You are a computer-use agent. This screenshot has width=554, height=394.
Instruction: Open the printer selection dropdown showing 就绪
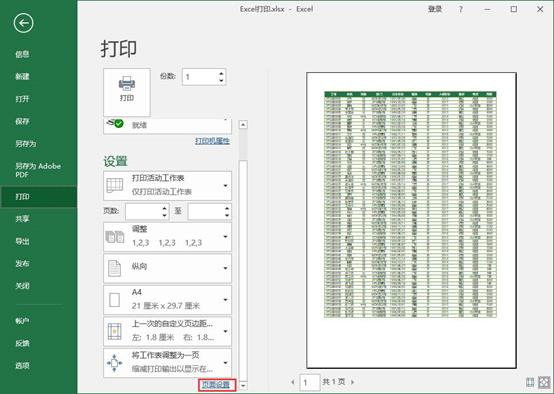167,125
